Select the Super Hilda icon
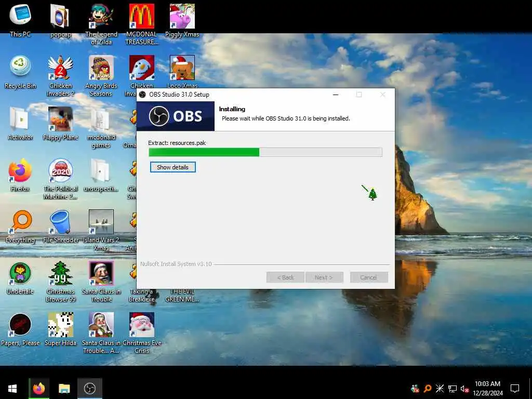The height and width of the screenshot is (399, 532). [60, 330]
